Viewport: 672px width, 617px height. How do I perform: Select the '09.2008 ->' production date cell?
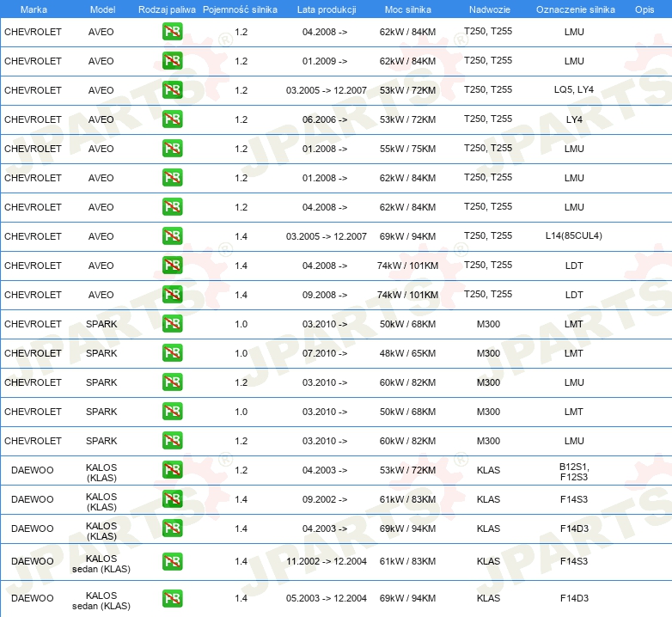point(325,295)
